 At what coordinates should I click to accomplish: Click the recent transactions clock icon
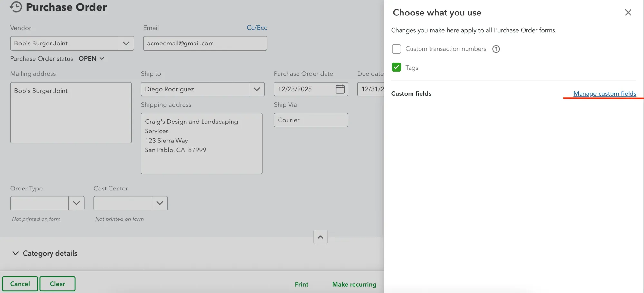[x=15, y=7]
